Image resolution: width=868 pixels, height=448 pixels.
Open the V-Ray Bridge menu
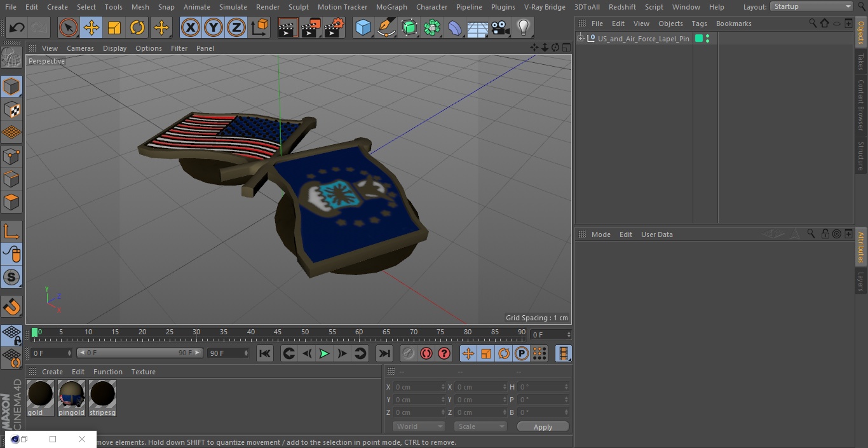(x=545, y=7)
